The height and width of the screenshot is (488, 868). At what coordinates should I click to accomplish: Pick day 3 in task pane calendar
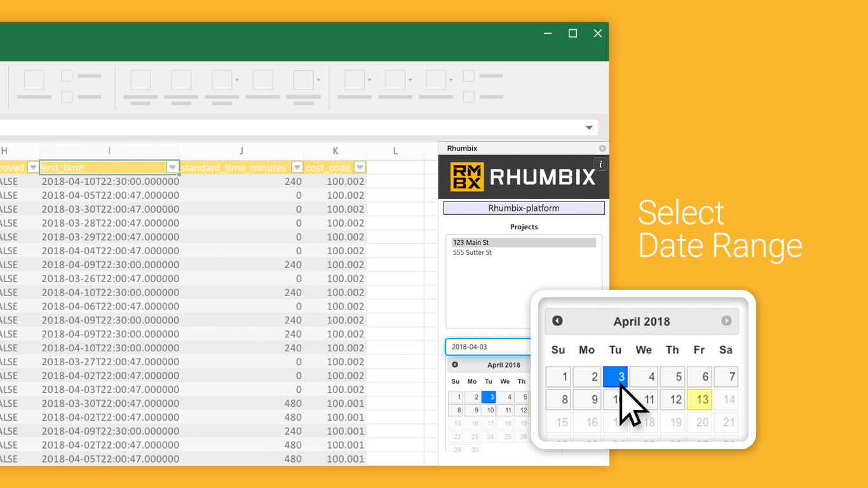tap(489, 397)
